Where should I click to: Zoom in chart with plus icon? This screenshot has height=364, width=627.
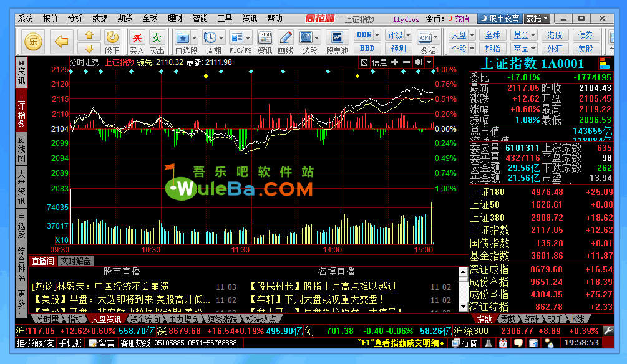(x=395, y=62)
